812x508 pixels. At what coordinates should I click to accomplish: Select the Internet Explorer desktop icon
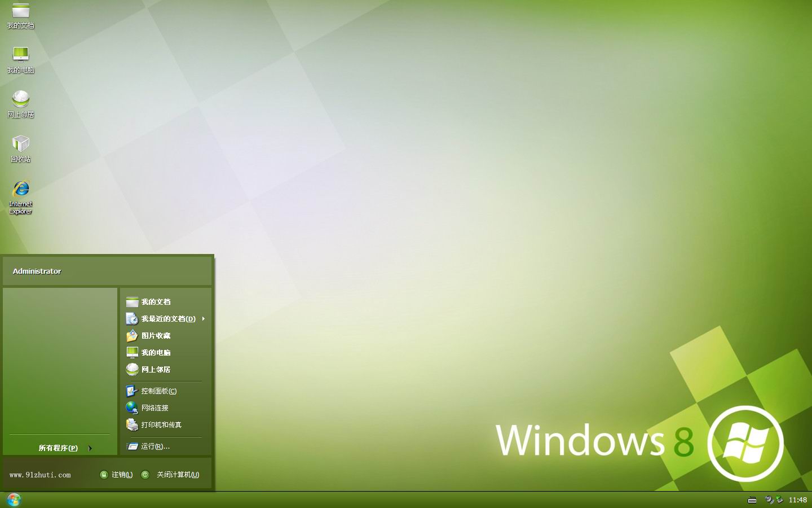tap(20, 198)
